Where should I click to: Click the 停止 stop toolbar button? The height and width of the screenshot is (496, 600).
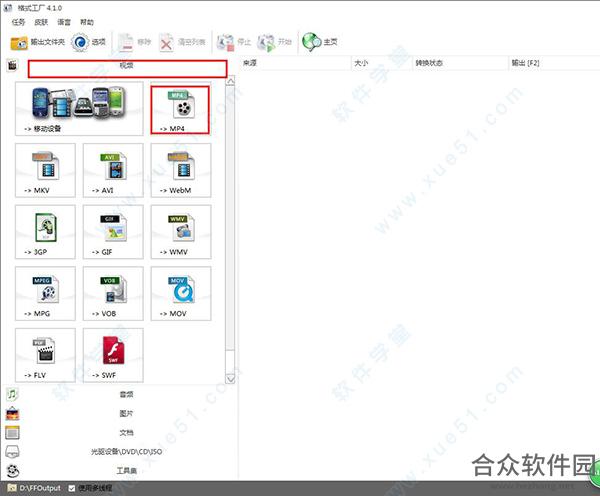(x=233, y=42)
